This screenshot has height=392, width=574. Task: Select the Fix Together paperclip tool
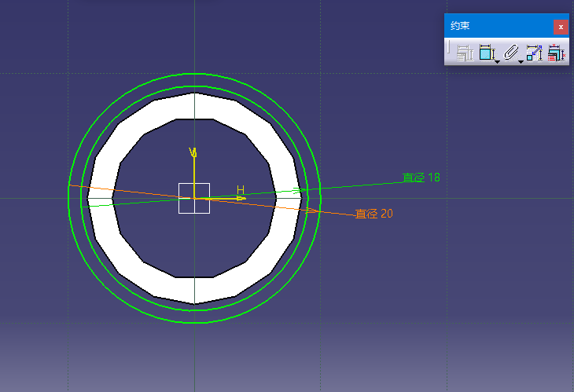[510, 53]
